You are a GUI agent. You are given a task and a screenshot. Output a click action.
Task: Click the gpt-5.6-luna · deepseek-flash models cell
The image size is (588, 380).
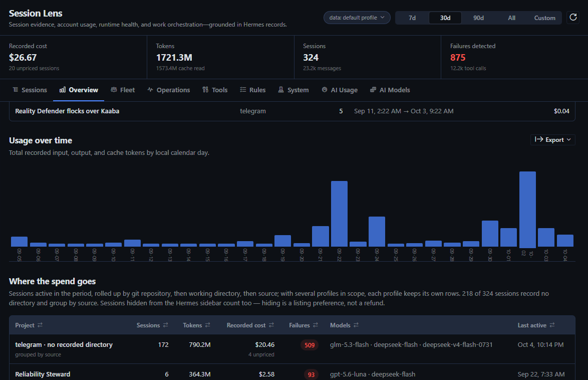pyautogui.click(x=372, y=374)
